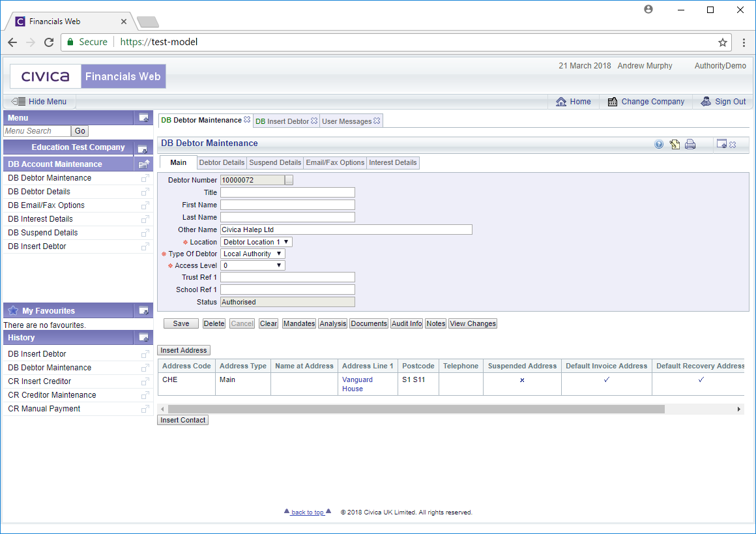Click the Clear button
The width and height of the screenshot is (756, 534).
[x=269, y=323]
